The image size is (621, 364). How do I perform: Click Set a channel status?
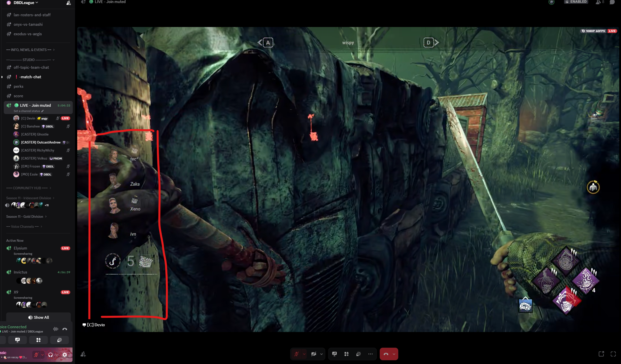tap(27, 111)
